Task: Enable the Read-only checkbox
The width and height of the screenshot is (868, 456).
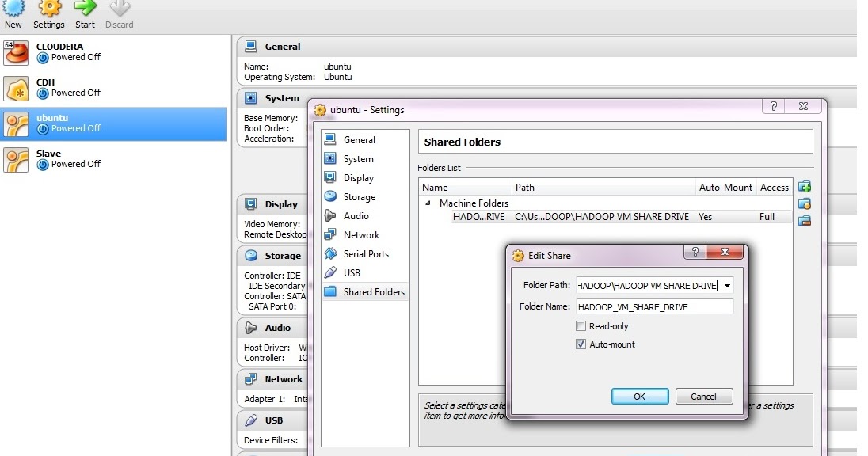Action: pos(581,326)
